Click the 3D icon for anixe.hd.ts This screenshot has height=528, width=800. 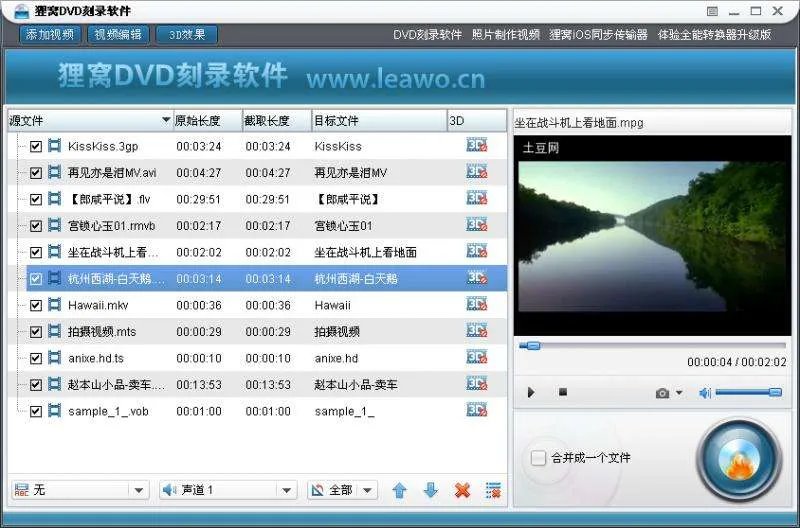pyautogui.click(x=477, y=357)
